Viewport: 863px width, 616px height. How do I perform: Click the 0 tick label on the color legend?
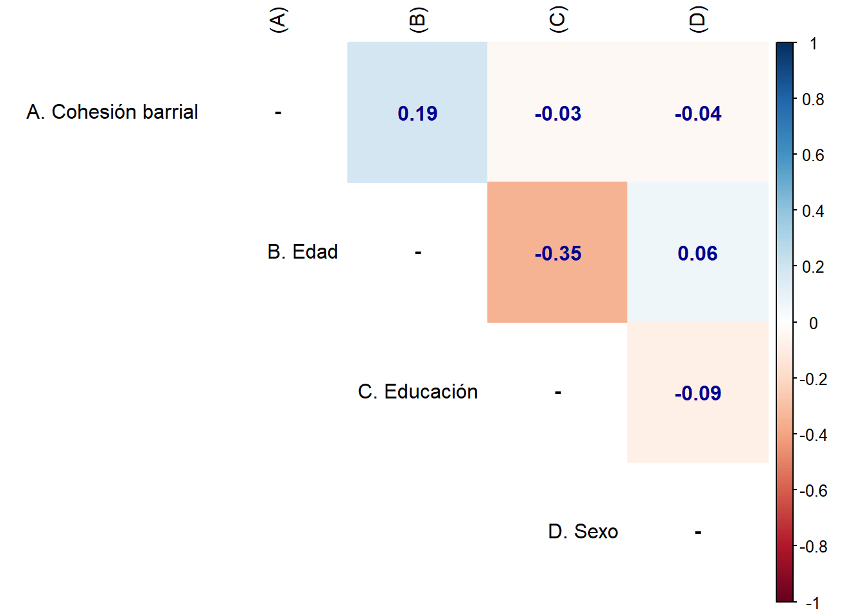pyautogui.click(x=813, y=323)
